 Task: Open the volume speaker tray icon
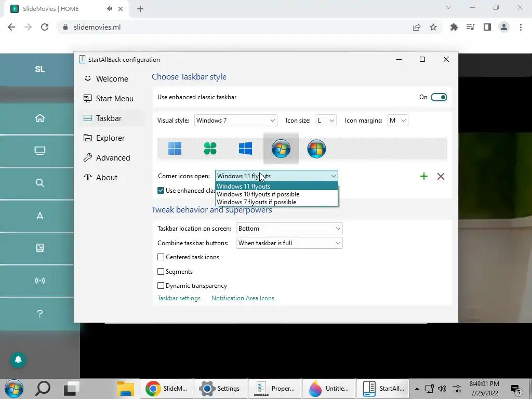pos(442,389)
